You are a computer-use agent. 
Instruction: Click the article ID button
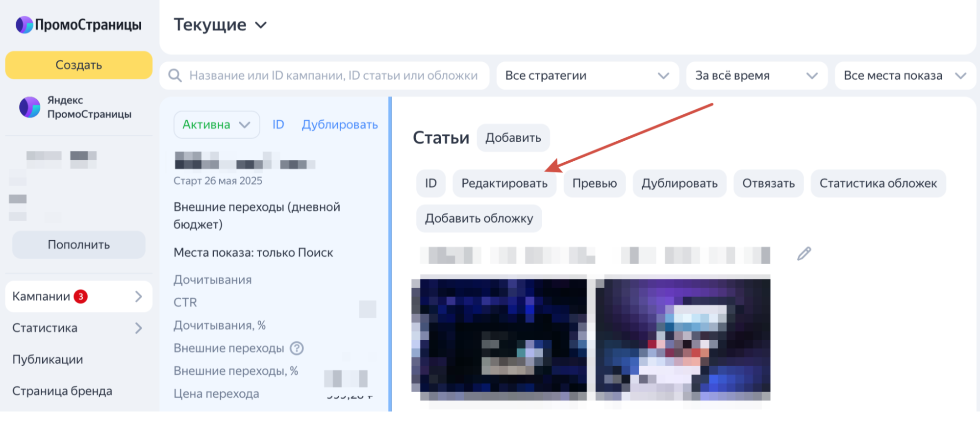pyautogui.click(x=431, y=183)
